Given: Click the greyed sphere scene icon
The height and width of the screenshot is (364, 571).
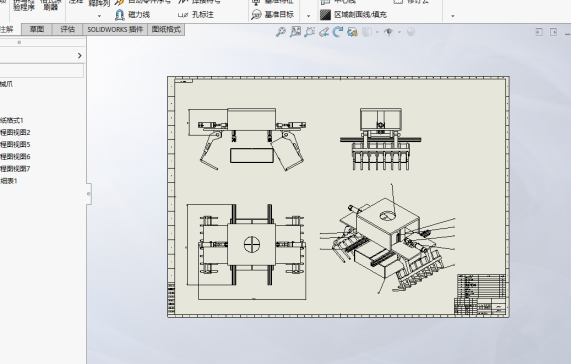Looking at the screenshot, I should pos(411,32).
